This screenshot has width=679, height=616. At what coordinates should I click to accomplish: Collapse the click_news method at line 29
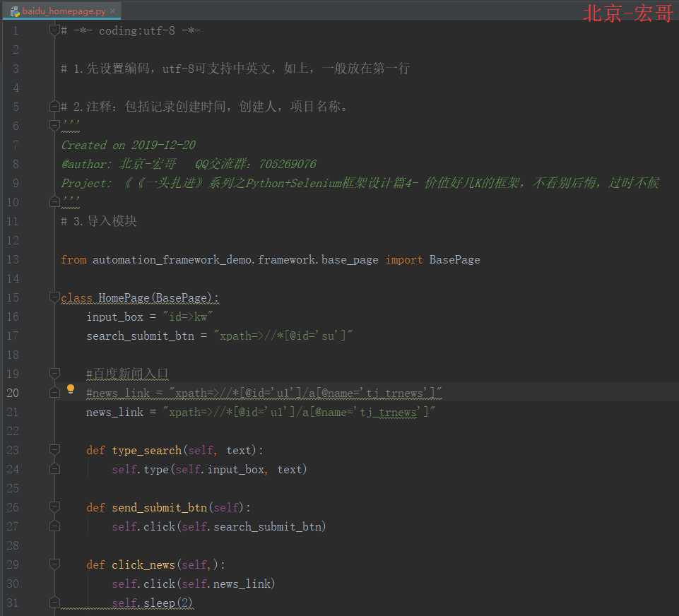tap(54, 564)
